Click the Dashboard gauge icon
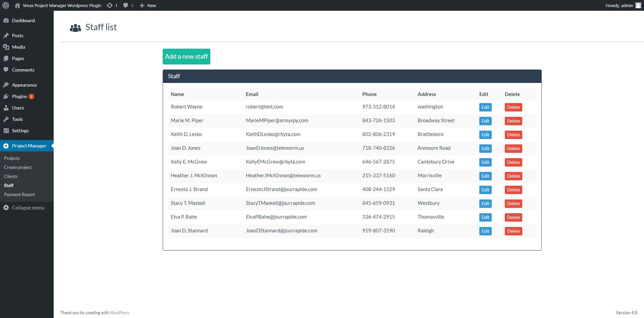Screen dimensions: 644x318 click(6, 20)
